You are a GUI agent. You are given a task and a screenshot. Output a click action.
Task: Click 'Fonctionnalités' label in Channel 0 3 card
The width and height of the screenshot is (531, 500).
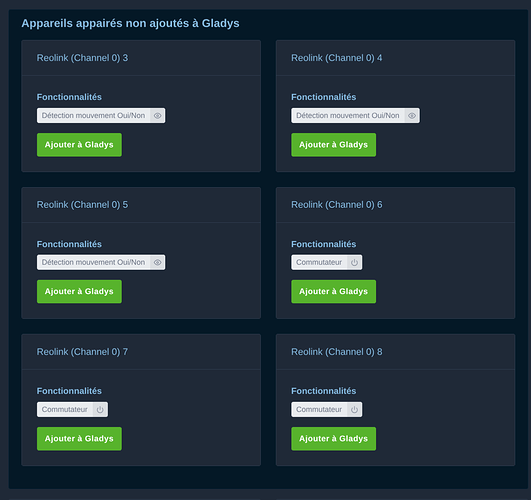point(69,97)
